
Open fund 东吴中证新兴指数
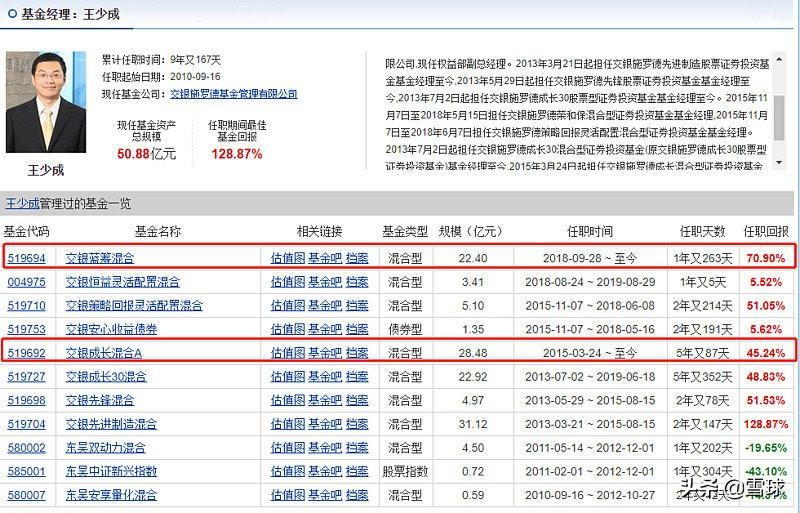coord(111,471)
